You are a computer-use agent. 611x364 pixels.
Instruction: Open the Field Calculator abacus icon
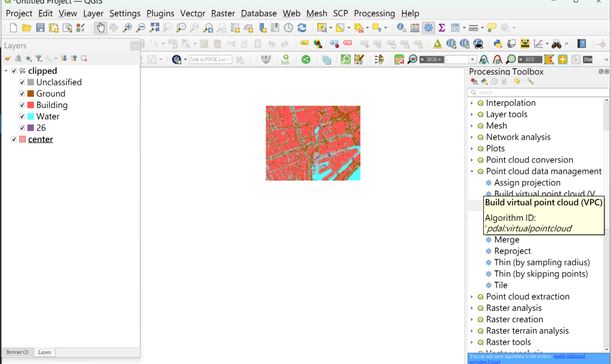tap(415, 27)
